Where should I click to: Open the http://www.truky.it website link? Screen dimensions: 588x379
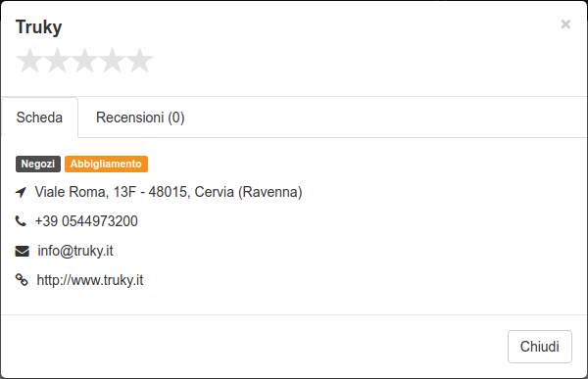click(x=90, y=280)
